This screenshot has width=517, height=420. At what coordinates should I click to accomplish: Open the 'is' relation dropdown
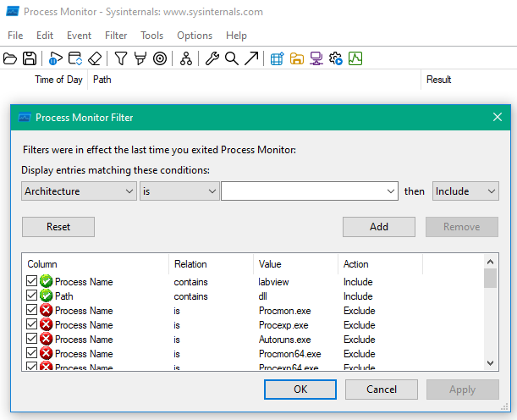pos(179,191)
